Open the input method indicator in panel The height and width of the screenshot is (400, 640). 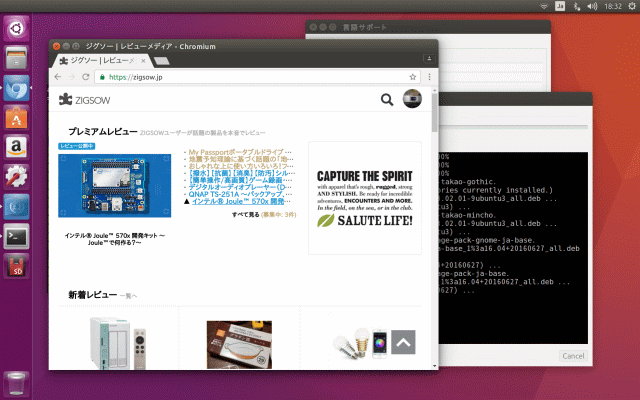click(560, 6)
